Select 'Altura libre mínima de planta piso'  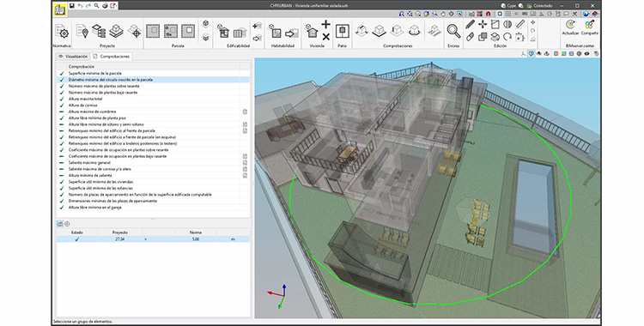pyautogui.click(x=153, y=118)
